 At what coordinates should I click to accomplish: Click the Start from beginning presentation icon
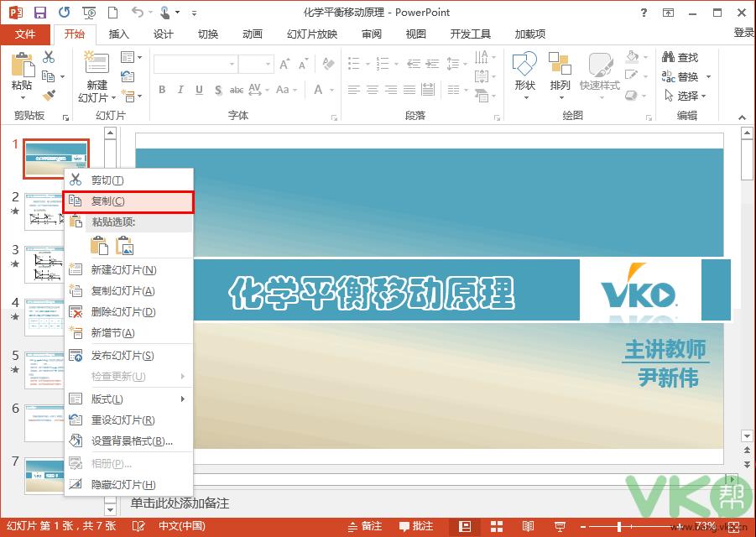point(89,13)
